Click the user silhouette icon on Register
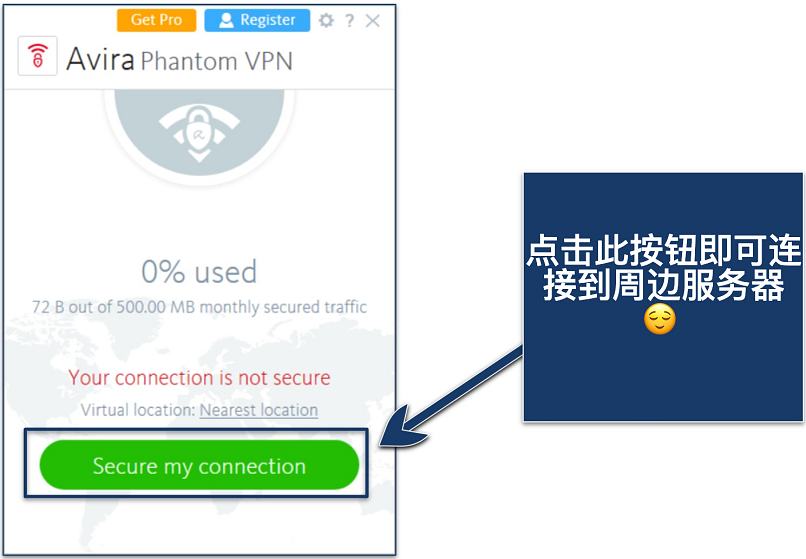This screenshot has height=559, width=806. coord(226,20)
